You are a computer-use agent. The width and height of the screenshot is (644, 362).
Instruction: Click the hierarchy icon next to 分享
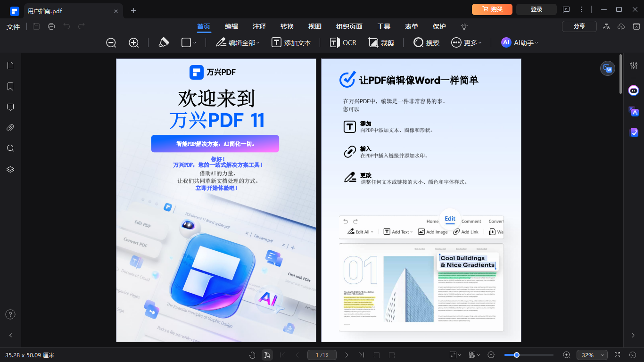606,26
